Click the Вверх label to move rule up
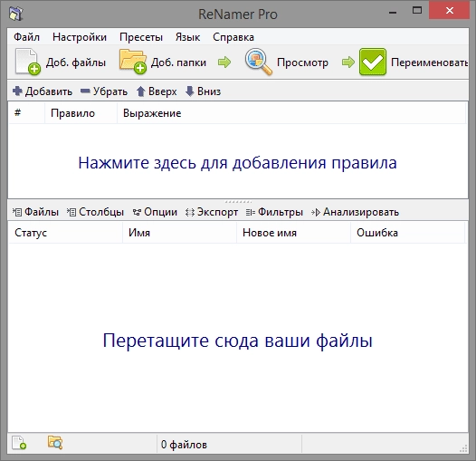This screenshot has height=461, width=476. click(x=162, y=91)
